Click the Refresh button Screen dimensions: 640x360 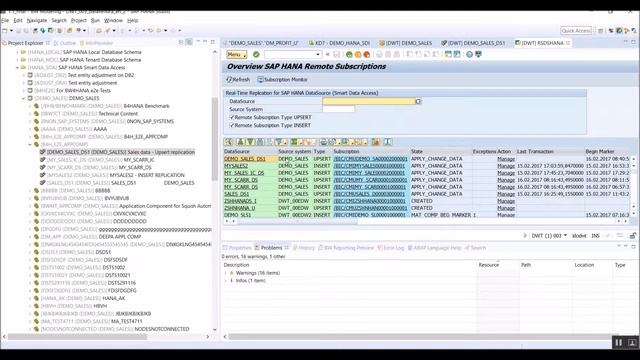point(238,80)
